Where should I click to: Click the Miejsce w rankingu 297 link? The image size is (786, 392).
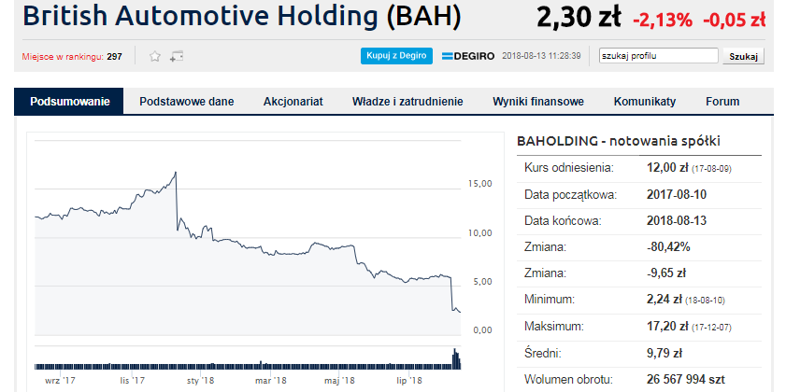pyautogui.click(x=72, y=57)
